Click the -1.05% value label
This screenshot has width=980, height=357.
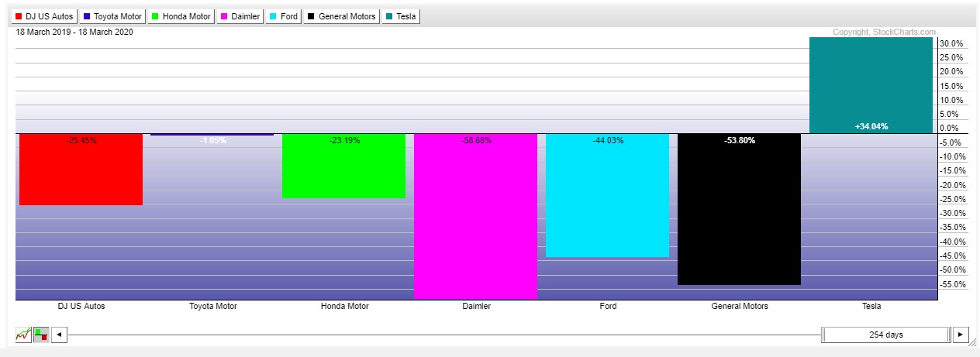(x=212, y=141)
